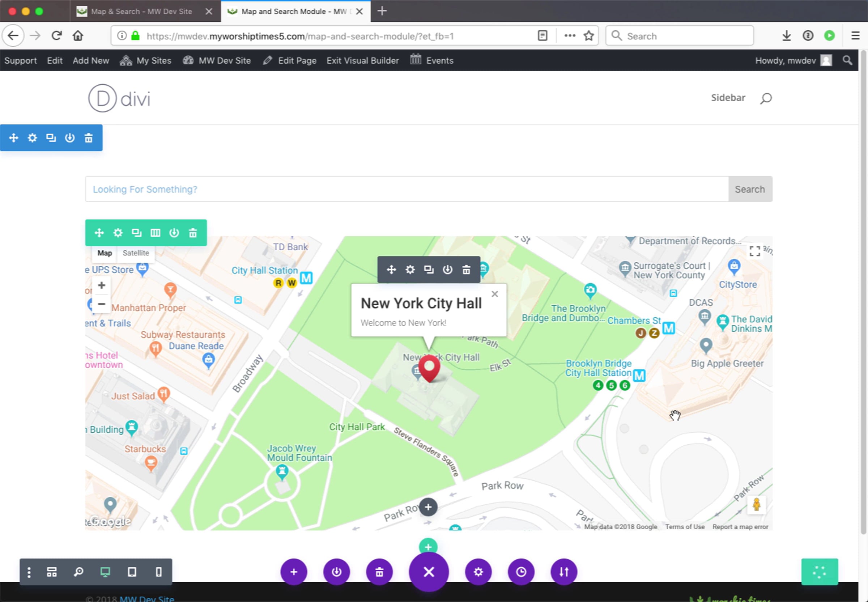The width and height of the screenshot is (868, 602).
Task: Switch map to Satellite view
Action: pyautogui.click(x=136, y=253)
